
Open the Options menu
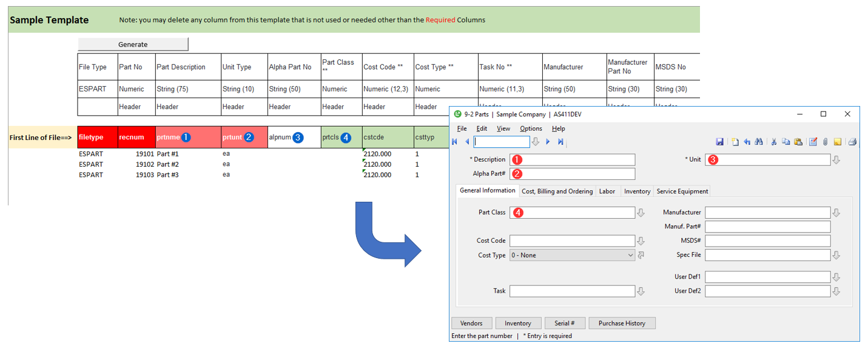pyautogui.click(x=531, y=128)
